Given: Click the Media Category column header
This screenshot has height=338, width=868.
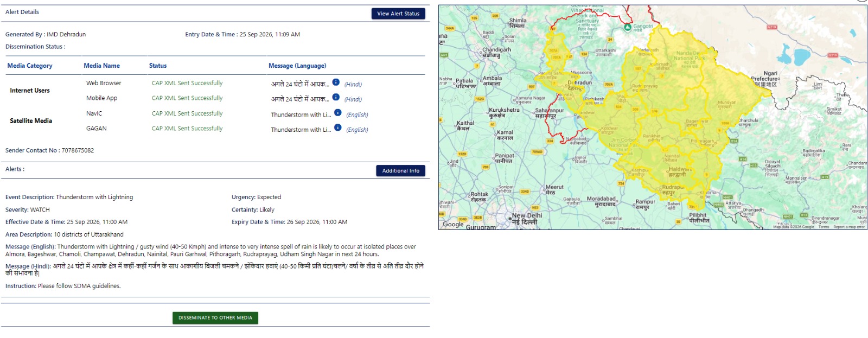Looking at the screenshot, I should 30,66.
